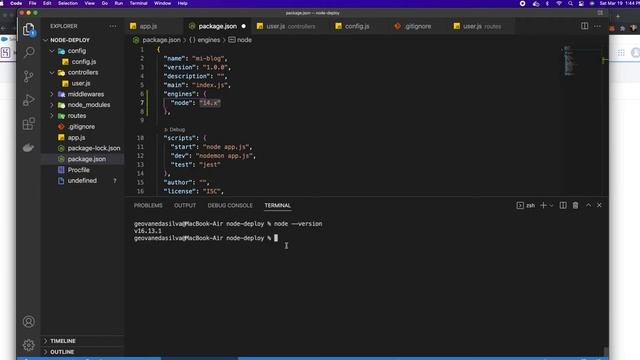
Task: Close the terminal panel
Action: click(599, 205)
